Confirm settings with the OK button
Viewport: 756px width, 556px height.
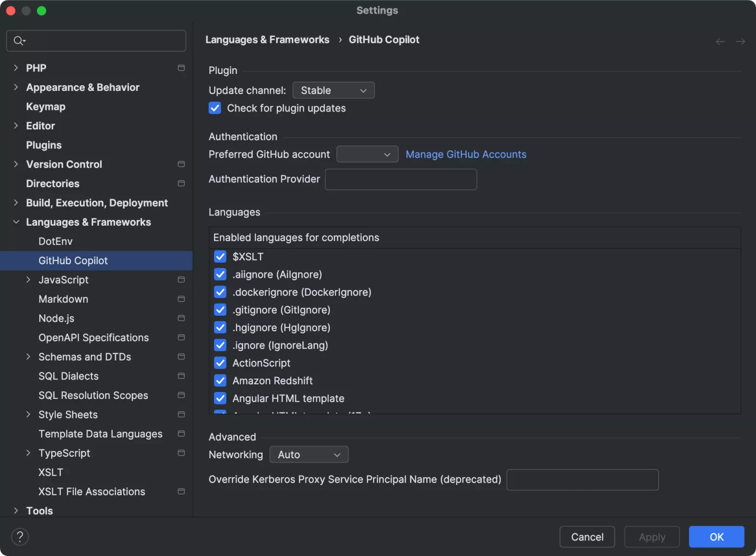tap(717, 537)
